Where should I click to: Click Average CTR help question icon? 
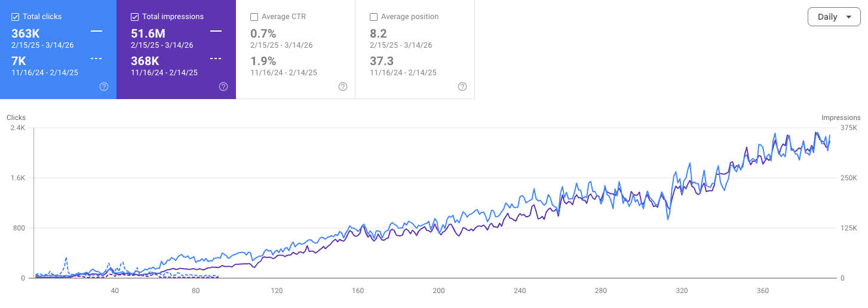(x=343, y=87)
